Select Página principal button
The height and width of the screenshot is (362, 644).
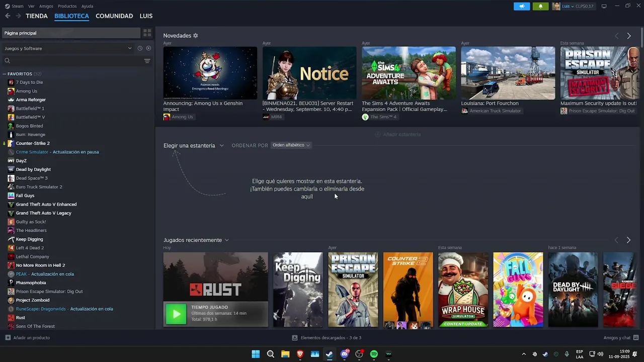pos(70,33)
